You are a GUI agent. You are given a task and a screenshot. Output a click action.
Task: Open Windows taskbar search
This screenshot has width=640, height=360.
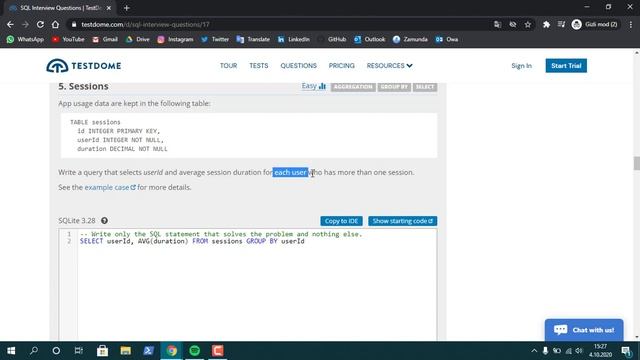click(34, 351)
